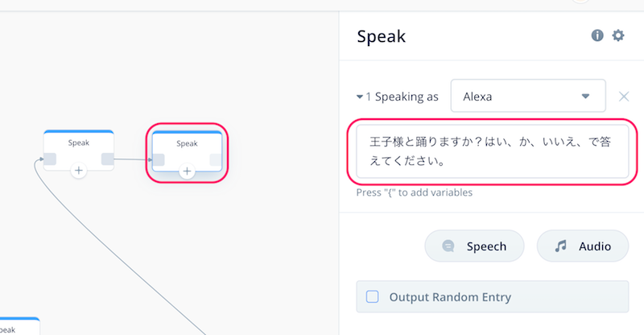This screenshot has height=335, width=644.
Task: Click the music note icon on Audio
Action: (560, 246)
